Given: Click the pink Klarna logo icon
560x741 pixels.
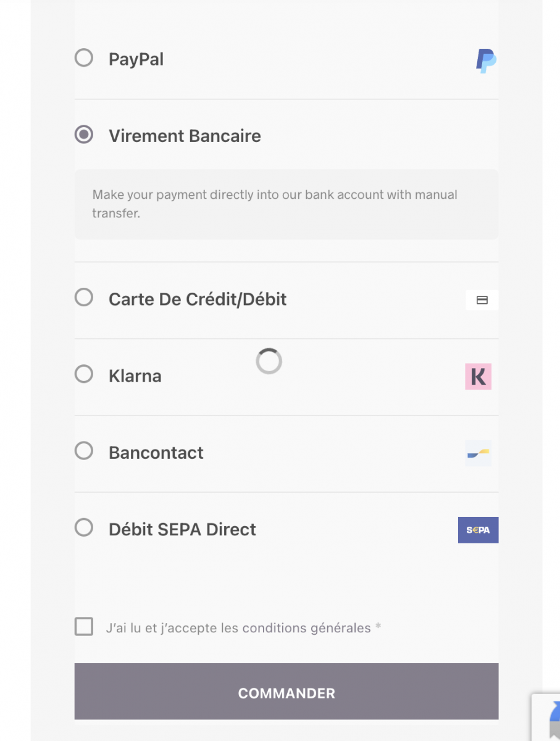Looking at the screenshot, I should pyautogui.click(x=478, y=377).
